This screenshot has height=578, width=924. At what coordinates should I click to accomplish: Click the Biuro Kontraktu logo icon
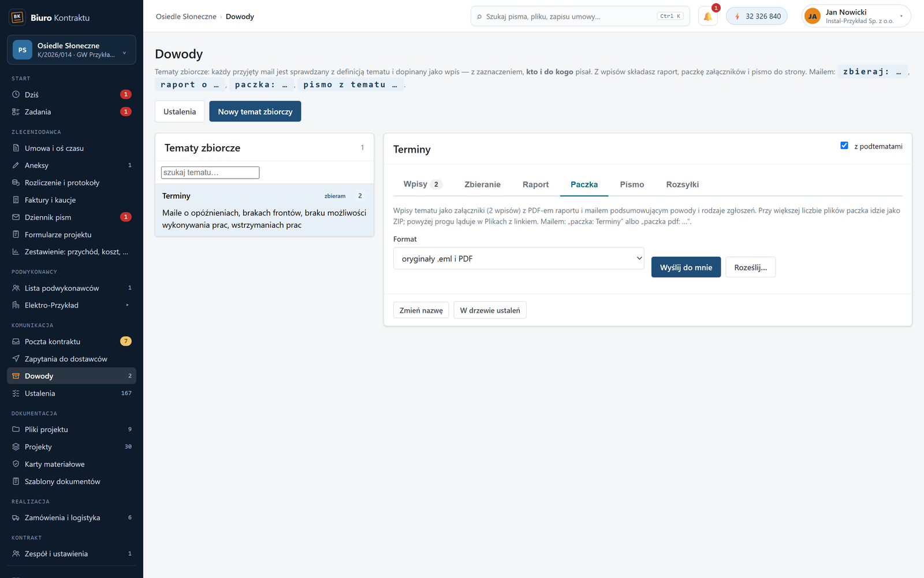(17, 17)
